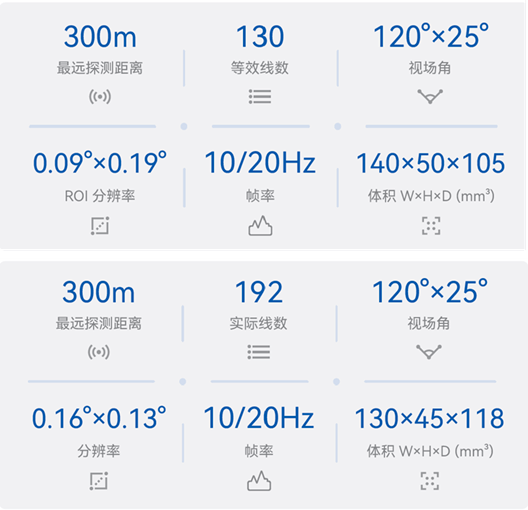Click the 0.09°×0.19° resolution value
This screenshot has height=510, width=528.
coord(100,163)
